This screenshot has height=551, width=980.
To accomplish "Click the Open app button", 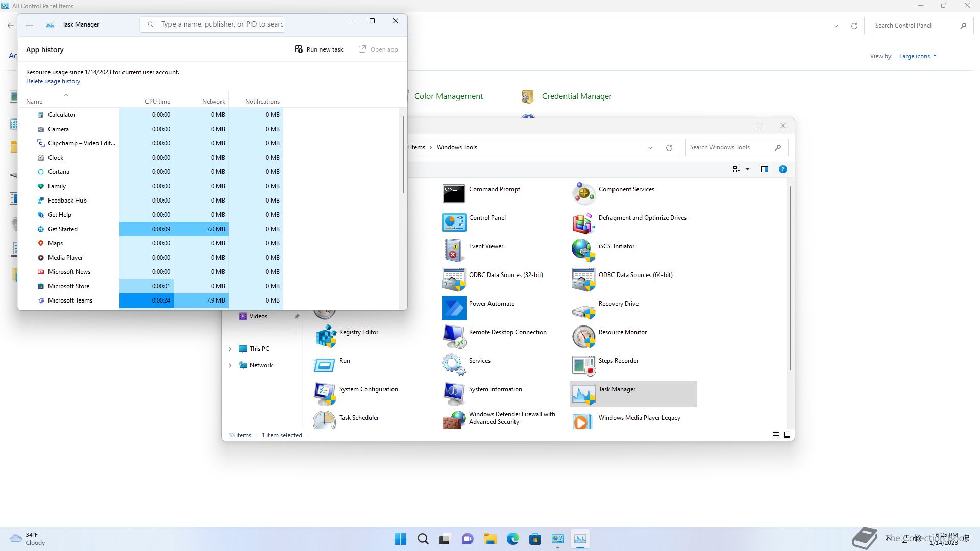I will pos(378,49).
